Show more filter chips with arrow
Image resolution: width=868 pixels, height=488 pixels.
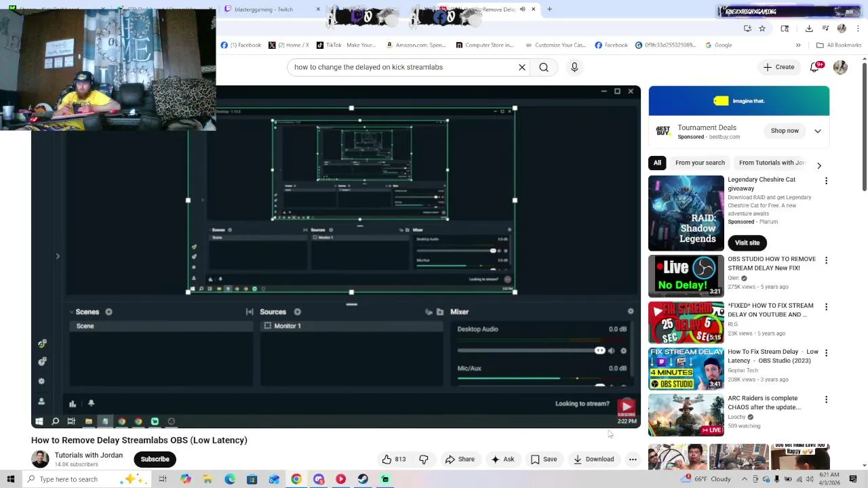point(819,165)
